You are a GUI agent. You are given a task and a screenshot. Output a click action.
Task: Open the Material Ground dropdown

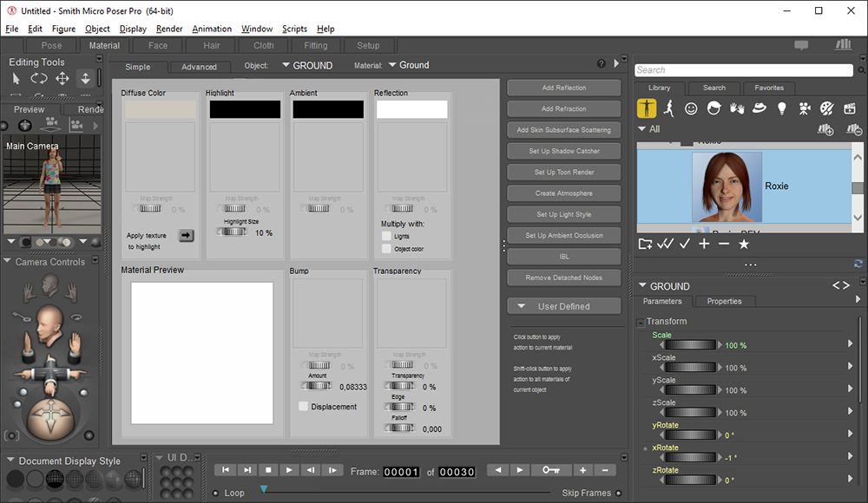[408, 65]
